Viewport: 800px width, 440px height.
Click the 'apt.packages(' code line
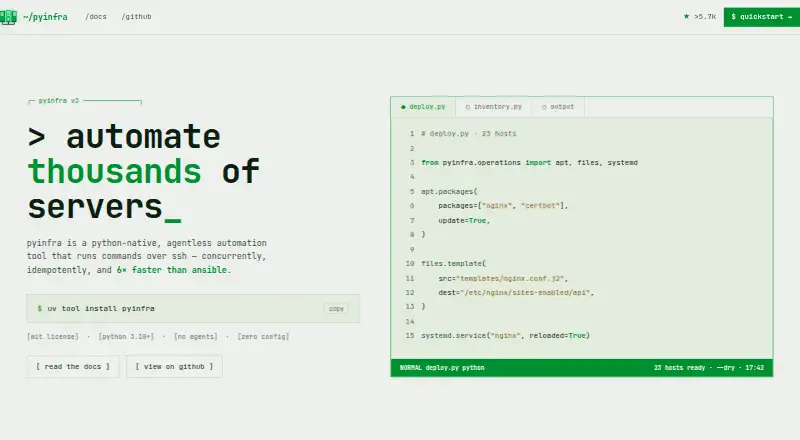tap(449, 191)
